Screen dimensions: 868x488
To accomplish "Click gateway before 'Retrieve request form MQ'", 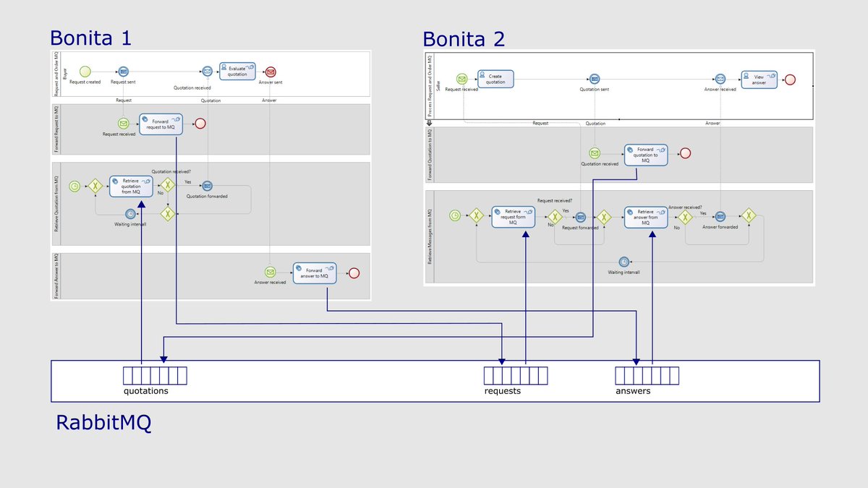I will (x=476, y=215).
